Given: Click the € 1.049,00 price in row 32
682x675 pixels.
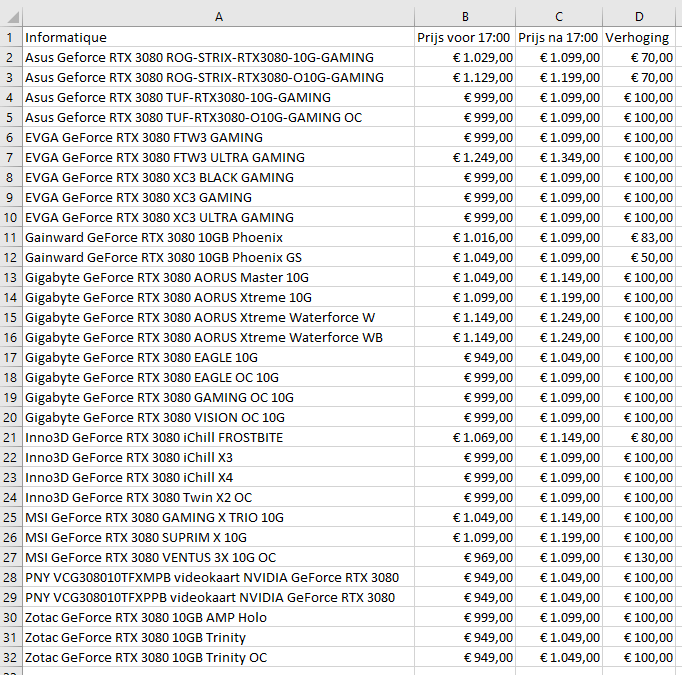Looking at the screenshot, I should pos(559,658).
